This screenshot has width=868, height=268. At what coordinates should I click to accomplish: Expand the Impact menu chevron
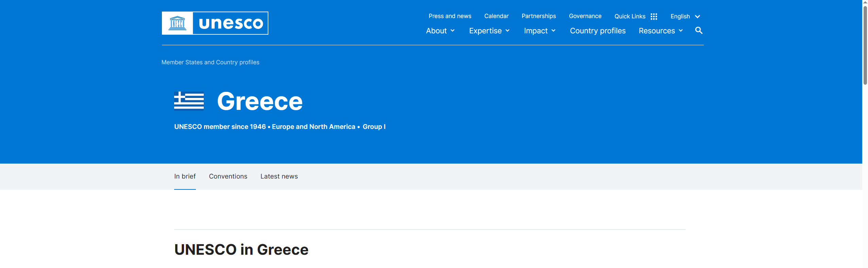pyautogui.click(x=553, y=31)
